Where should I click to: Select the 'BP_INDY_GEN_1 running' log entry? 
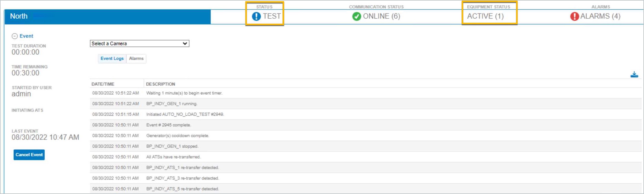[x=366, y=104]
